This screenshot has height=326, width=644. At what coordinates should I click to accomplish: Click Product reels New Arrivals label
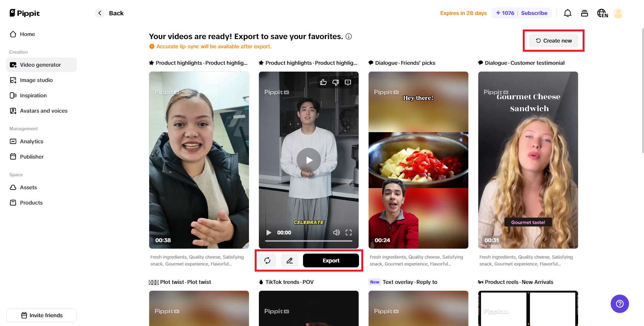pos(519,282)
